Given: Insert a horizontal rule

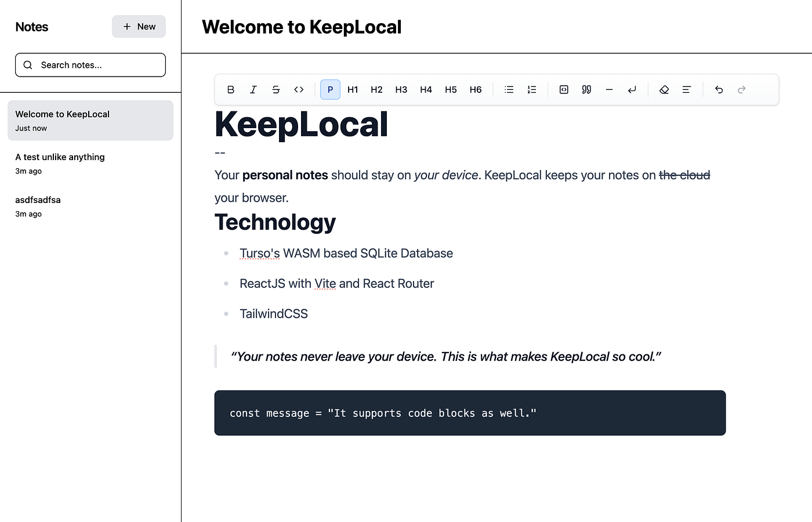Looking at the screenshot, I should tap(609, 89).
